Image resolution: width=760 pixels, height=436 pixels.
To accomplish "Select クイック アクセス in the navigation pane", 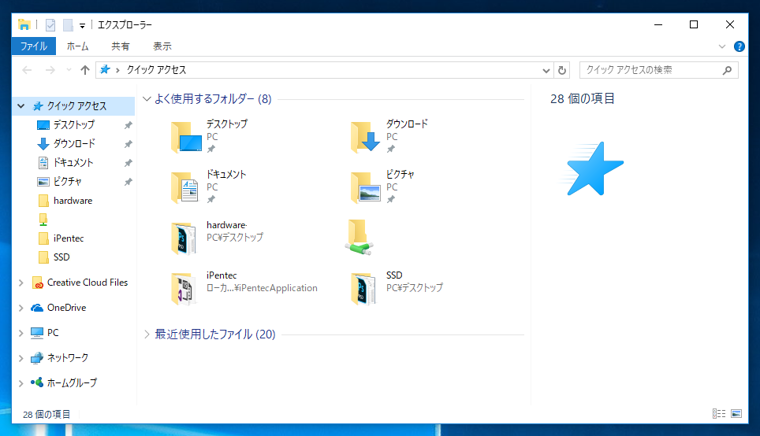I will (x=76, y=106).
